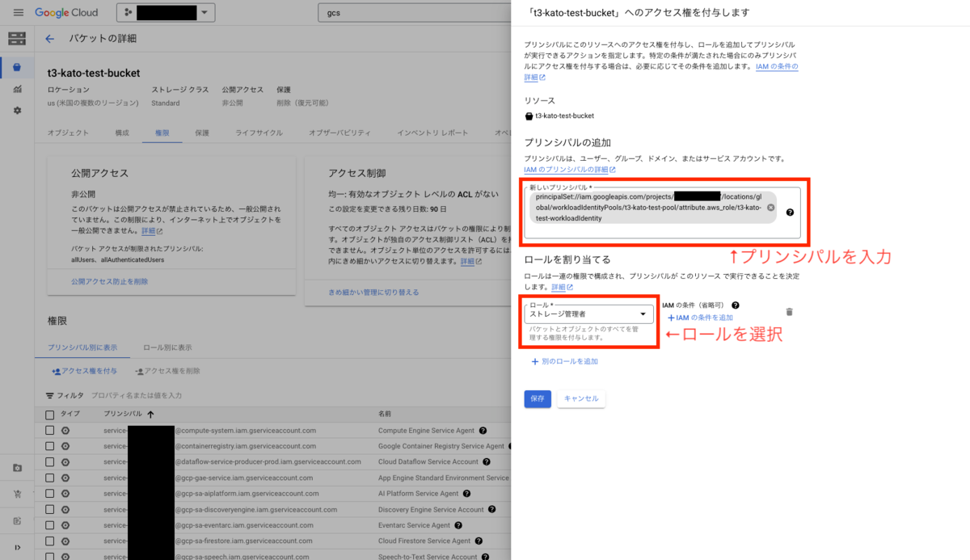Click the キャンセル button
This screenshot has height=560, width=970.
point(581,398)
